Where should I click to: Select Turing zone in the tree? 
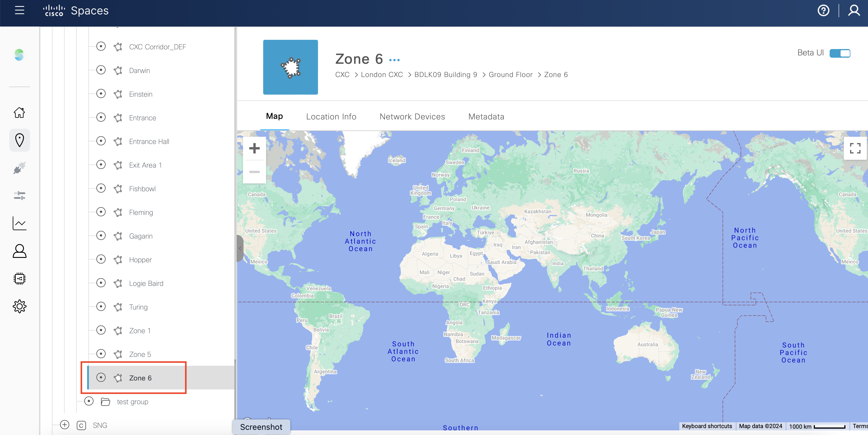[x=138, y=307]
